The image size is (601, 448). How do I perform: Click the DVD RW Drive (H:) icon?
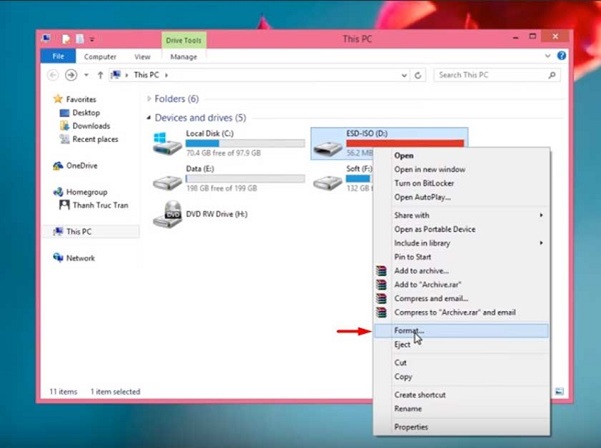(167, 214)
